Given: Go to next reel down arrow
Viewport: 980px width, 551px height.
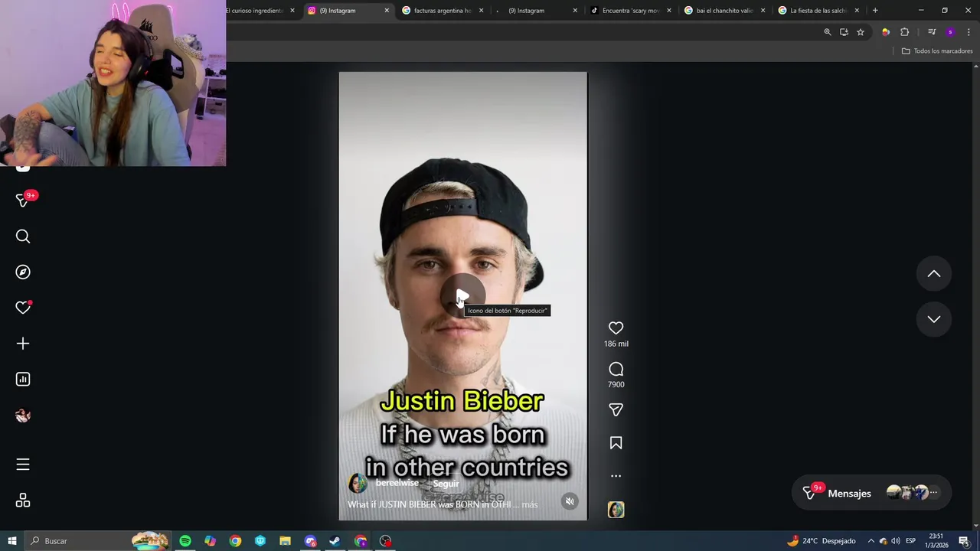Looking at the screenshot, I should [933, 319].
